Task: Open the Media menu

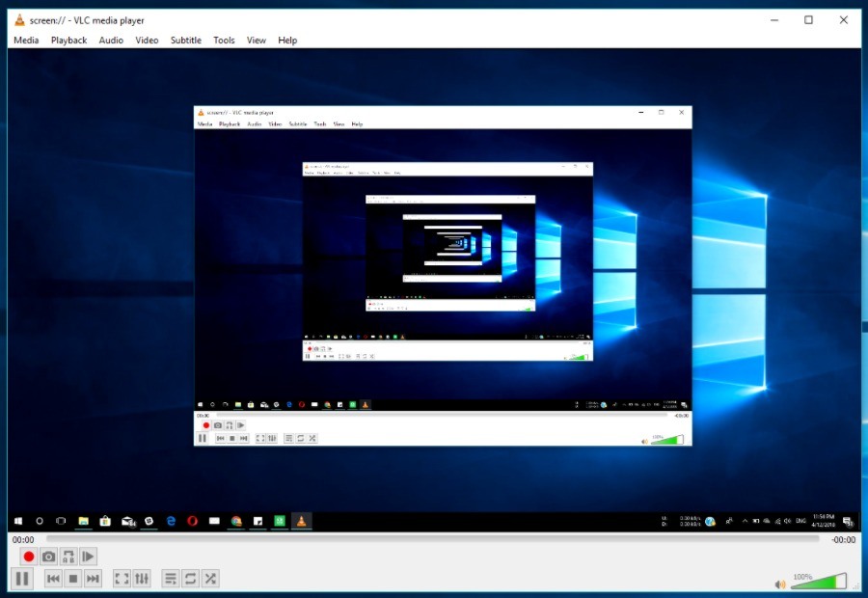Action: pos(25,40)
